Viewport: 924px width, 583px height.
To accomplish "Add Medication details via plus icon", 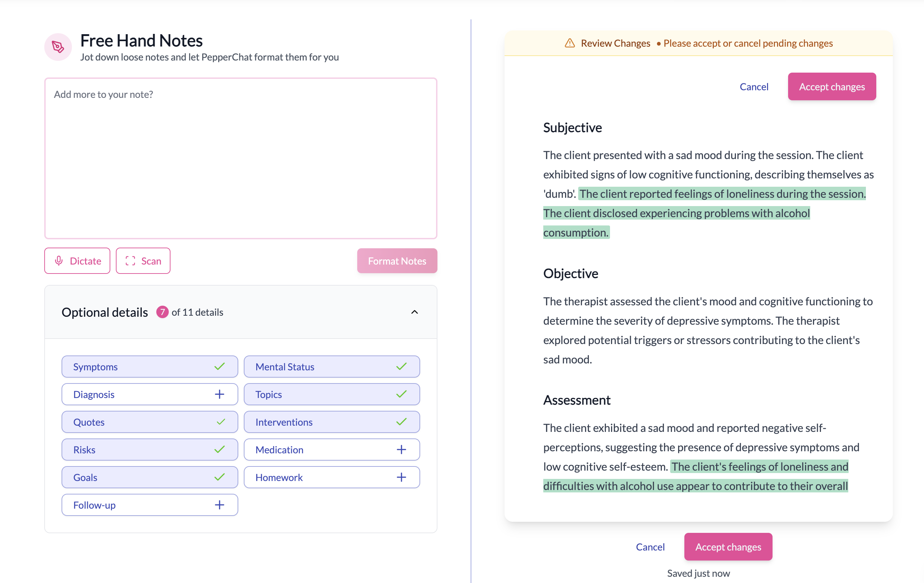I will (401, 450).
